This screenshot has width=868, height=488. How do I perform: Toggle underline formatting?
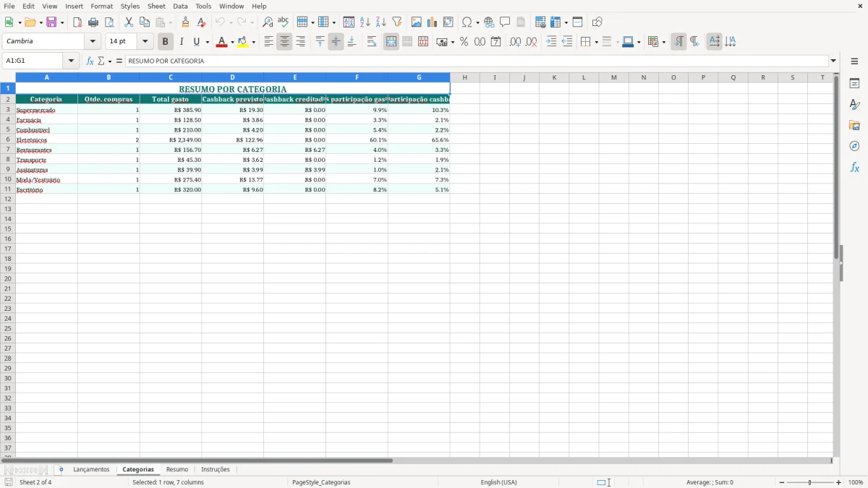point(197,42)
